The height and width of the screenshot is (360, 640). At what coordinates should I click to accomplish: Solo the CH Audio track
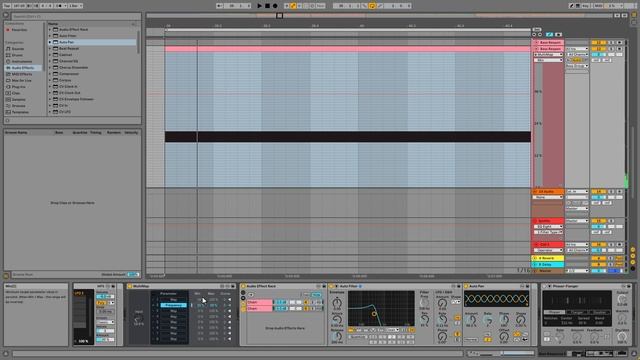click(x=611, y=191)
